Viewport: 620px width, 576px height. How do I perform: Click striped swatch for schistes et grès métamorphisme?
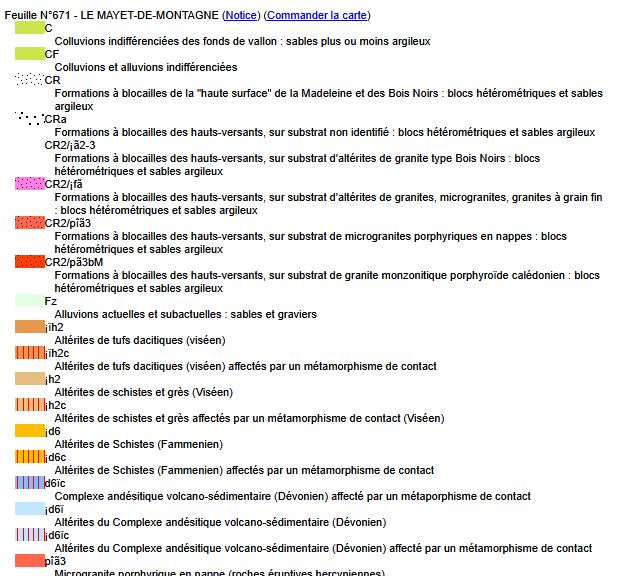click(29, 405)
